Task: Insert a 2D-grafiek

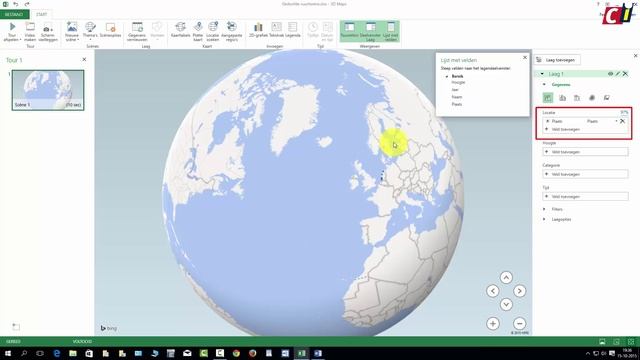Action: (258, 31)
